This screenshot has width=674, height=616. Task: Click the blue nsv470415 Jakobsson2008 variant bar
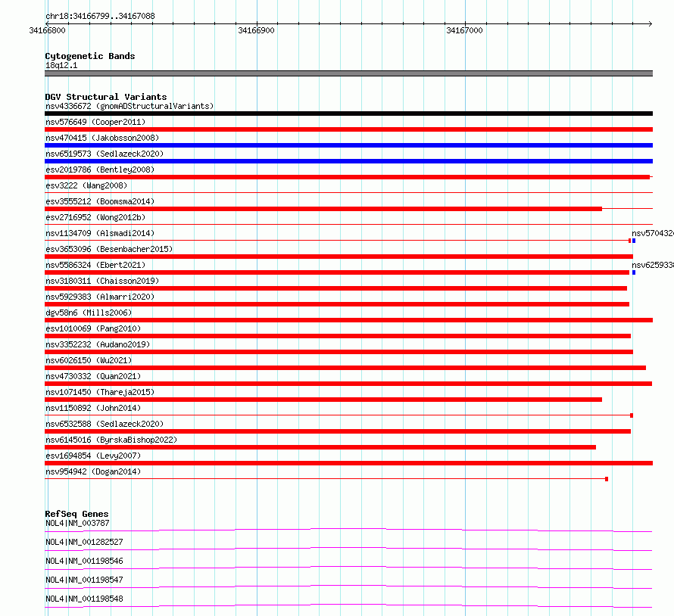pos(348,145)
